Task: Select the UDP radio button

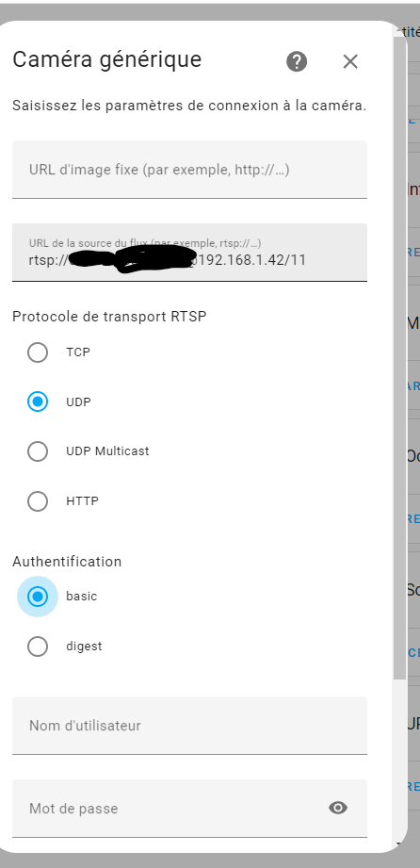Action: [38, 401]
